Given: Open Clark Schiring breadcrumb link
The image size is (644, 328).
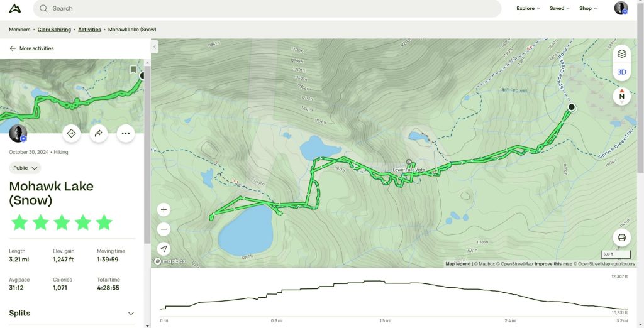Looking at the screenshot, I should [54, 30].
